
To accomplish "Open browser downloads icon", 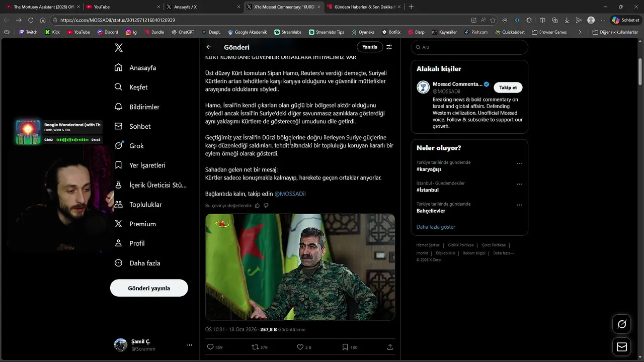I will (x=567, y=20).
